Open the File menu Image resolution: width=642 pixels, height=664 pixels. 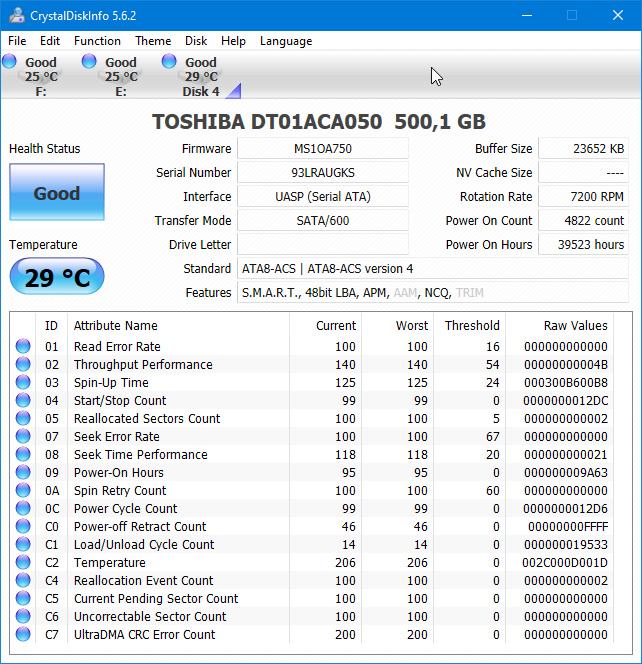pyautogui.click(x=17, y=41)
